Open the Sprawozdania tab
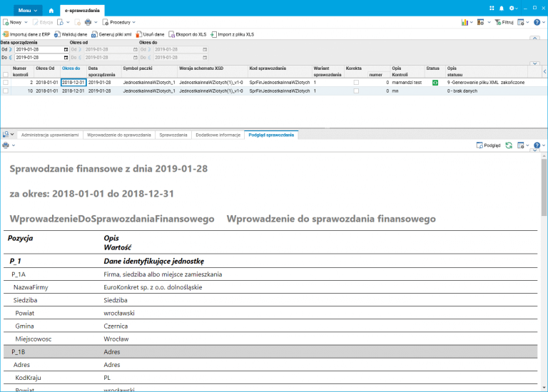 click(x=173, y=135)
